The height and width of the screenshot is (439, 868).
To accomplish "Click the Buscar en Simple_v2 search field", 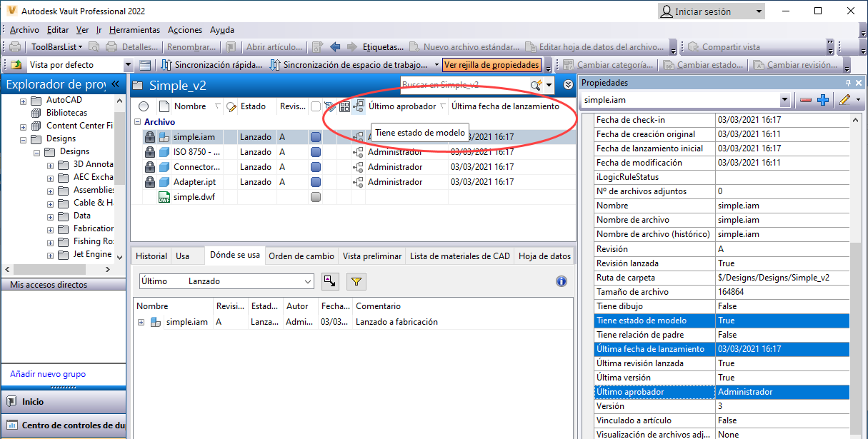I will click(x=464, y=85).
